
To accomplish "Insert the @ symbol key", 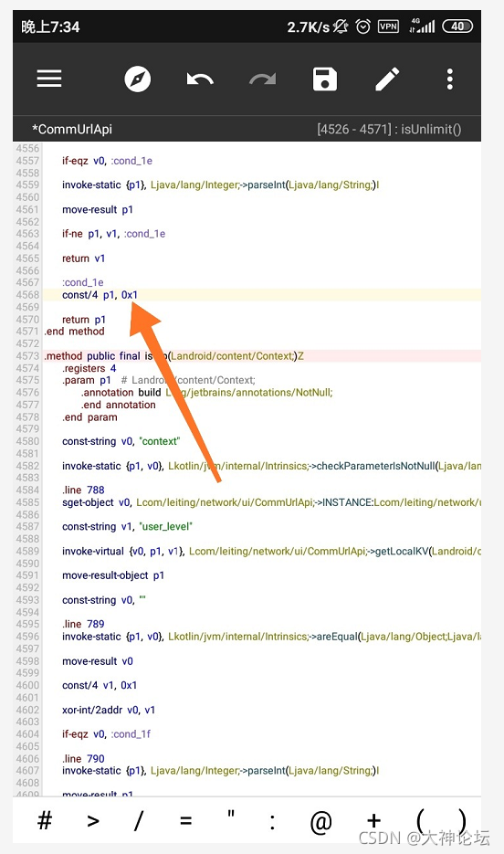I will (x=320, y=821).
